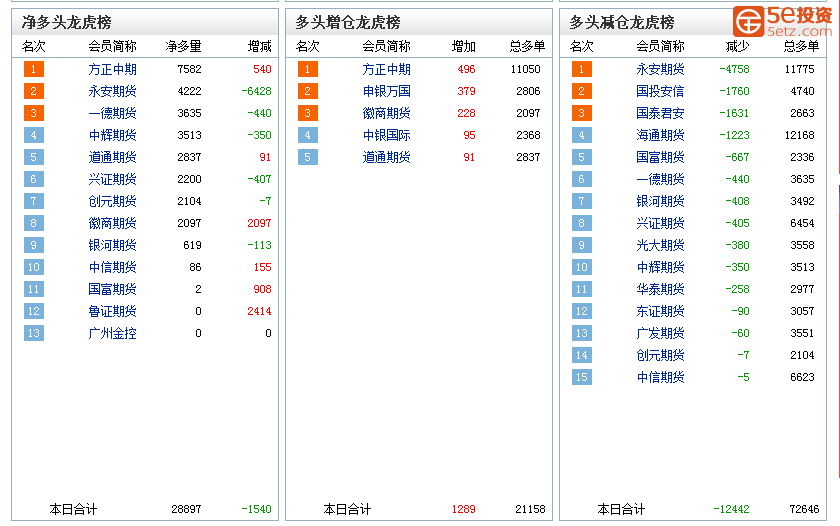Select net long value 7582
Image resolution: width=840 pixels, height=526 pixels.
(189, 69)
